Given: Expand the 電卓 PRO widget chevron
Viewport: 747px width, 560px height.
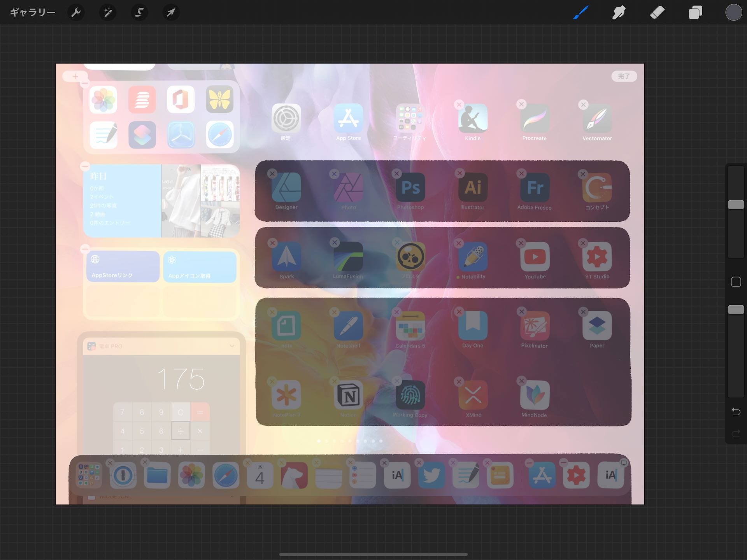Looking at the screenshot, I should (232, 346).
